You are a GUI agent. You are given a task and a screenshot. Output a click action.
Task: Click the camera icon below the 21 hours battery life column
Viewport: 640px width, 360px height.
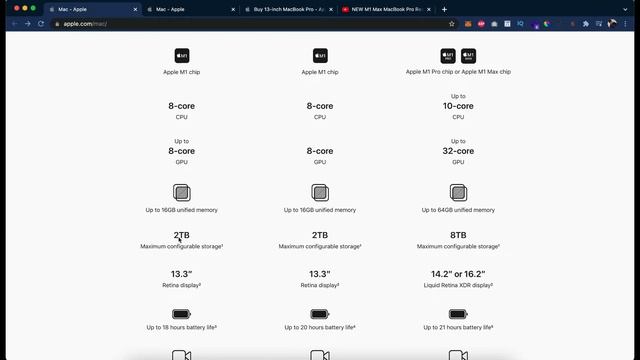(x=458, y=355)
